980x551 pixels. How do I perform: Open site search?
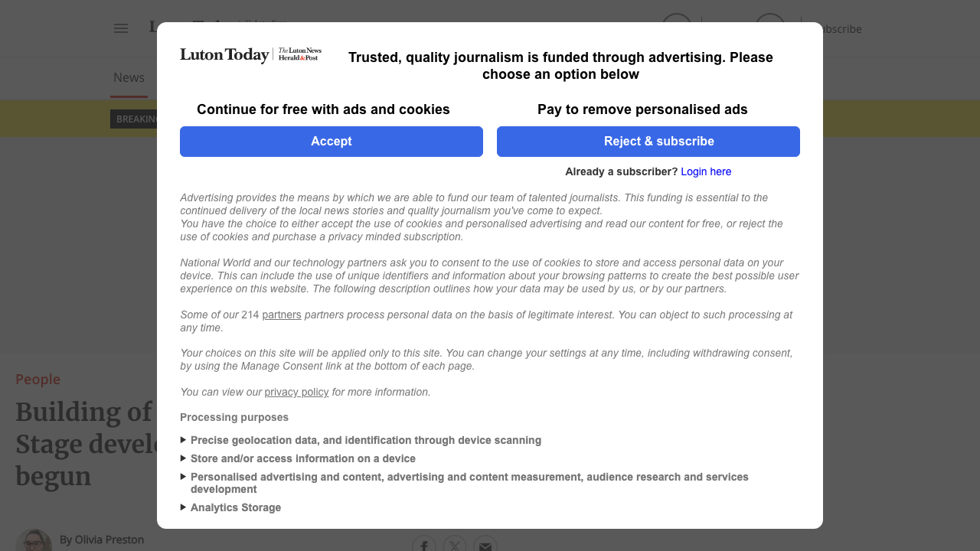tap(676, 28)
